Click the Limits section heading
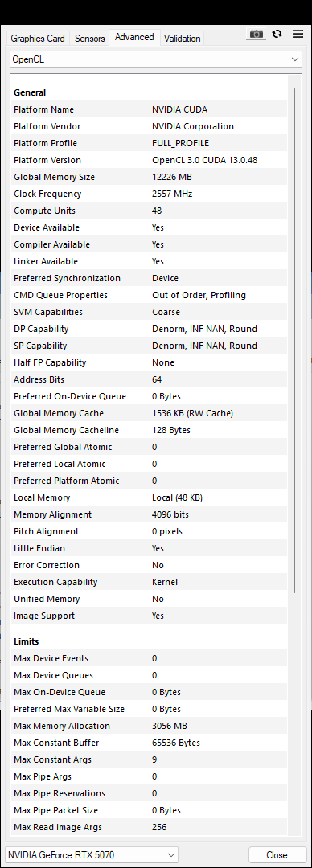Image resolution: width=312 pixels, height=868 pixels. (27, 642)
